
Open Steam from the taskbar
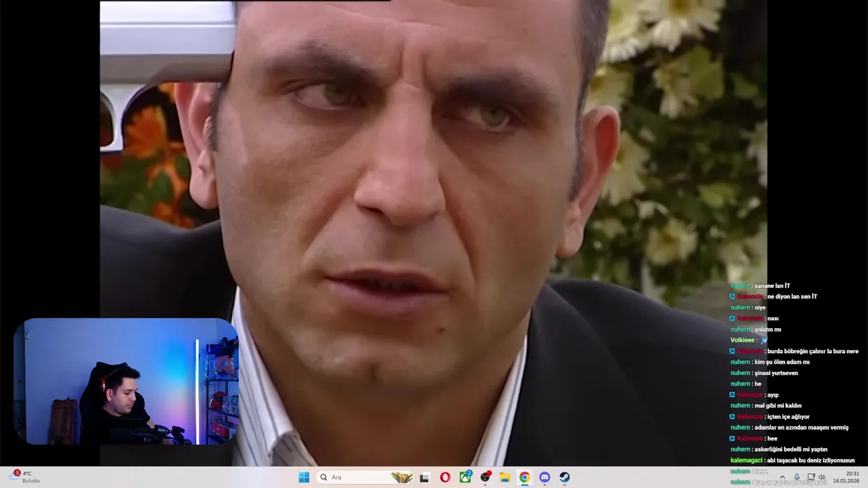point(564,477)
